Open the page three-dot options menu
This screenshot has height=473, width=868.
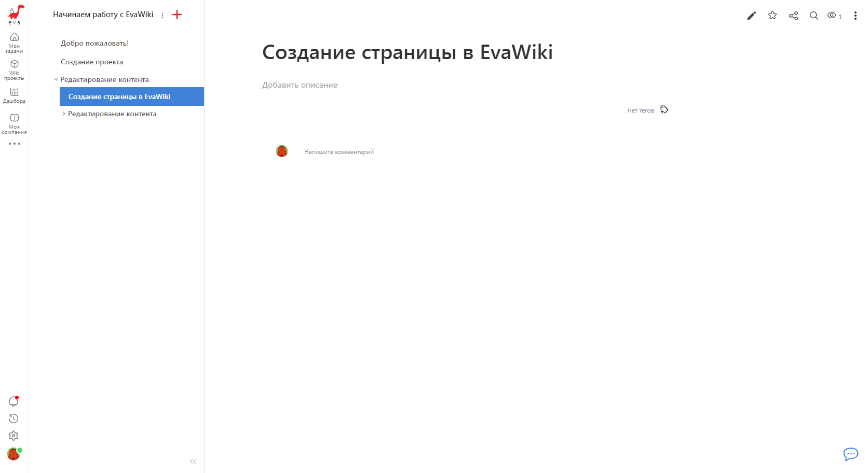tap(855, 16)
